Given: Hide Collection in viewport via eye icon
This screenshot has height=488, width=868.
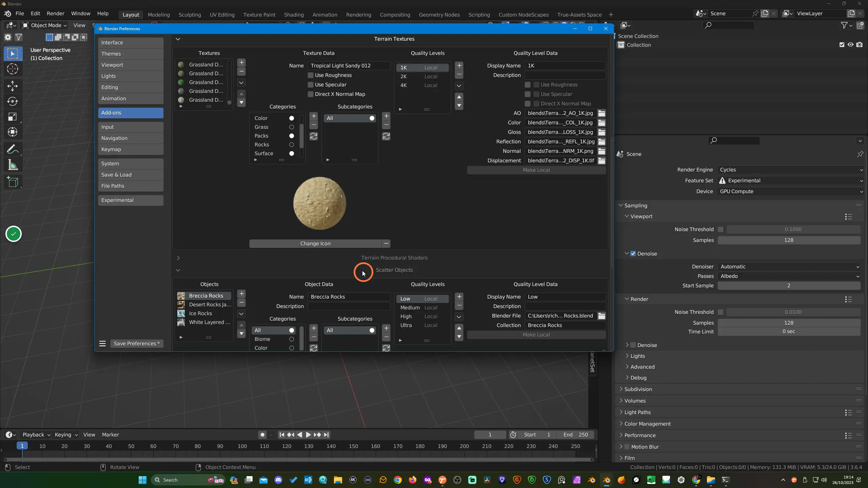Looking at the screenshot, I should pyautogui.click(x=850, y=45).
